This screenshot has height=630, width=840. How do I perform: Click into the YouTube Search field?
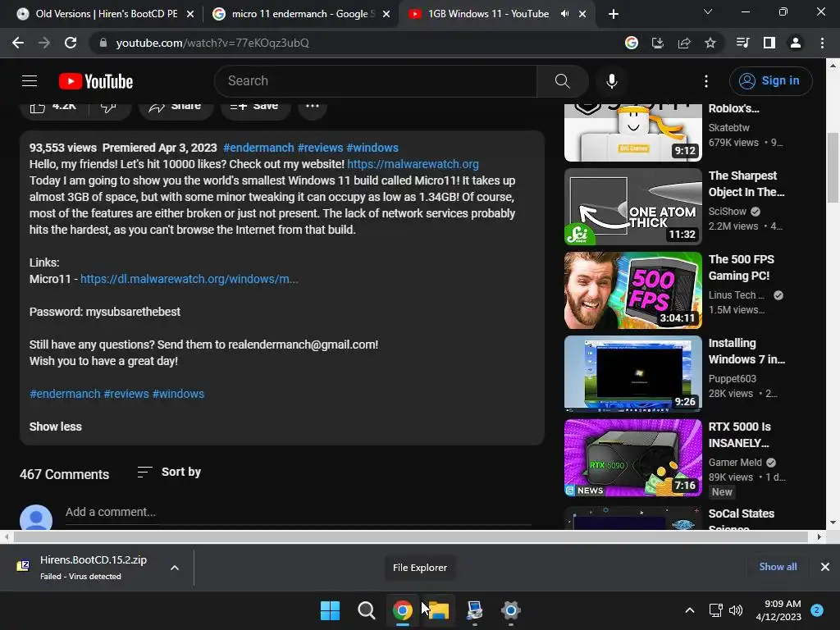click(x=375, y=81)
